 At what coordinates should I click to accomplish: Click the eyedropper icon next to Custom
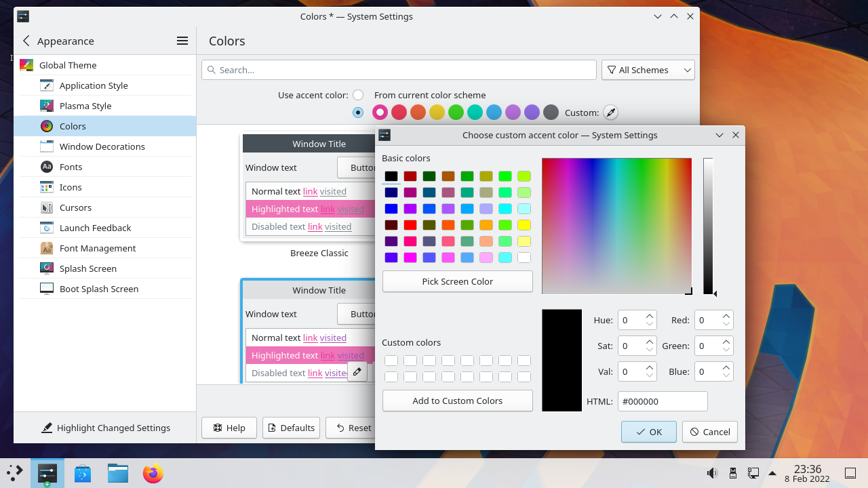pyautogui.click(x=610, y=113)
